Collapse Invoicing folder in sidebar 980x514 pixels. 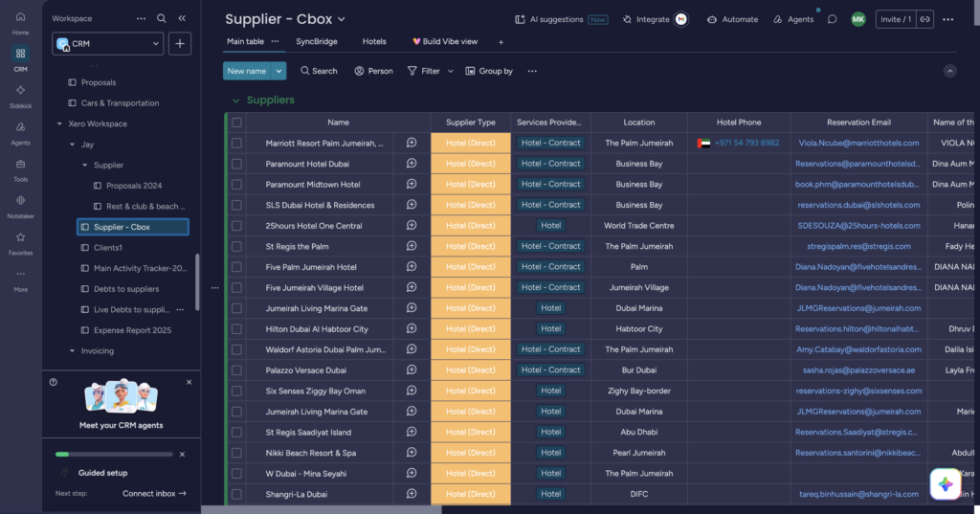(72, 350)
